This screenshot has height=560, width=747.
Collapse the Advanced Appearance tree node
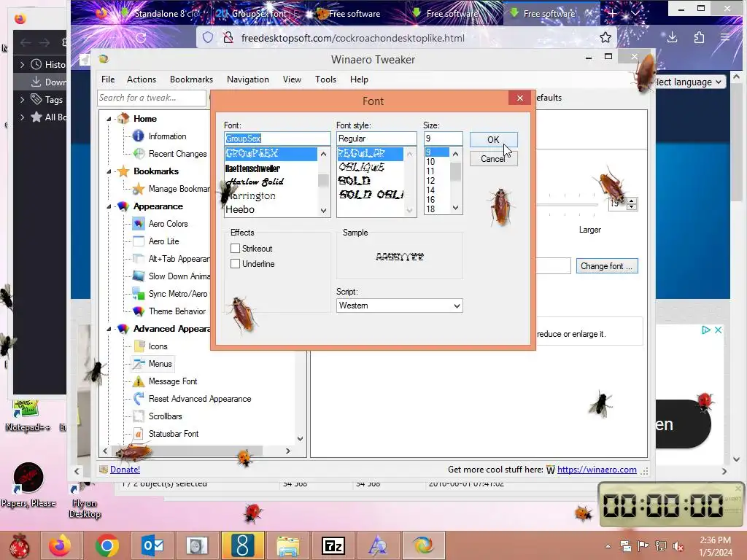pos(109,329)
